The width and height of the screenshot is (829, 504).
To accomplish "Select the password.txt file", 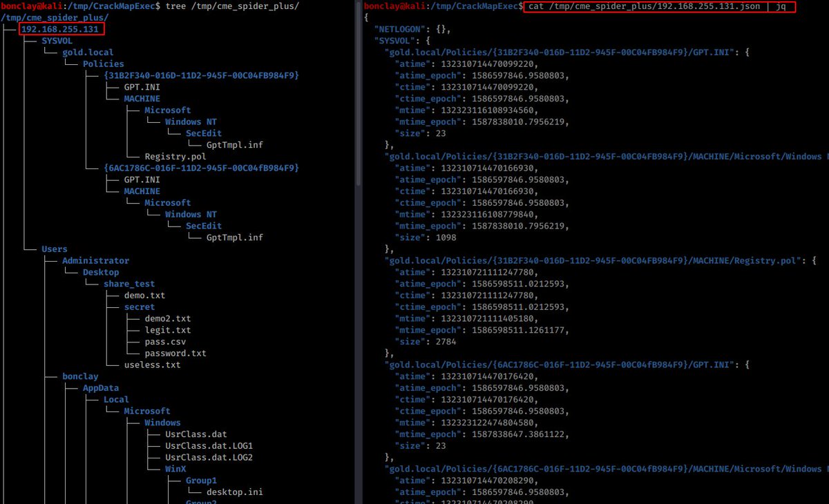I will [x=175, y=353].
